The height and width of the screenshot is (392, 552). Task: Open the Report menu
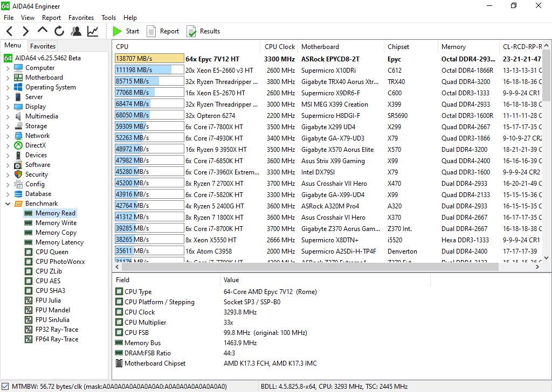(51, 18)
